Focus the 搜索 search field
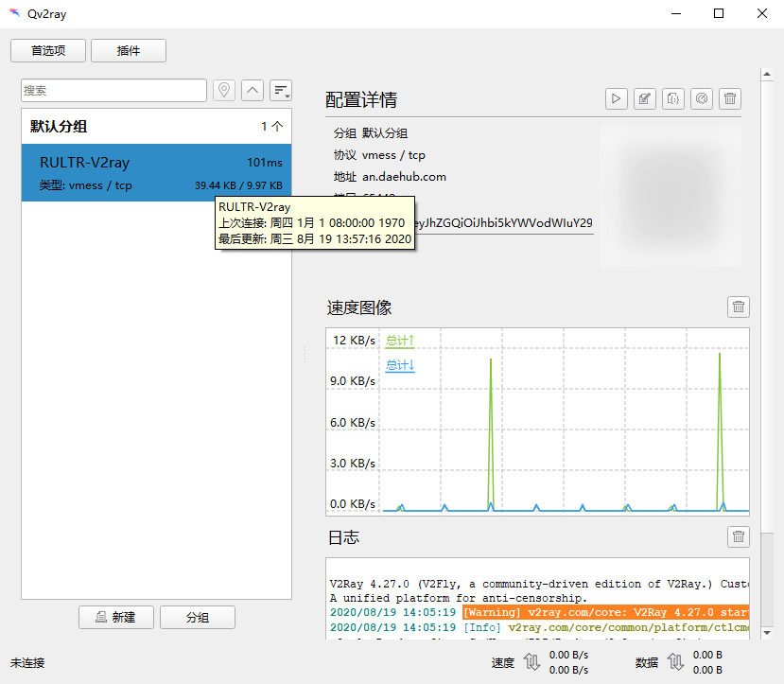The width and height of the screenshot is (784, 684). (114, 91)
